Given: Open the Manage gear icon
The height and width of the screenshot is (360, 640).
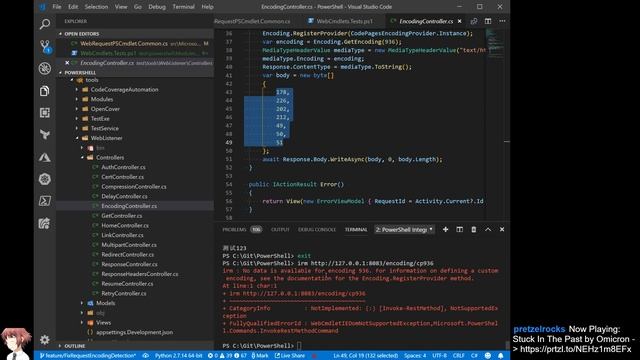Looking at the screenshot, I should 45,340.
